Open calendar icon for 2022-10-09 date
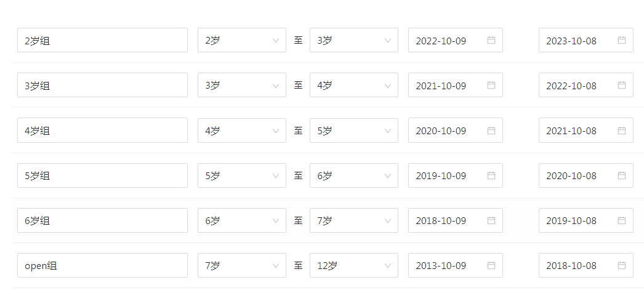The height and width of the screenshot is (301, 644). pos(491,40)
